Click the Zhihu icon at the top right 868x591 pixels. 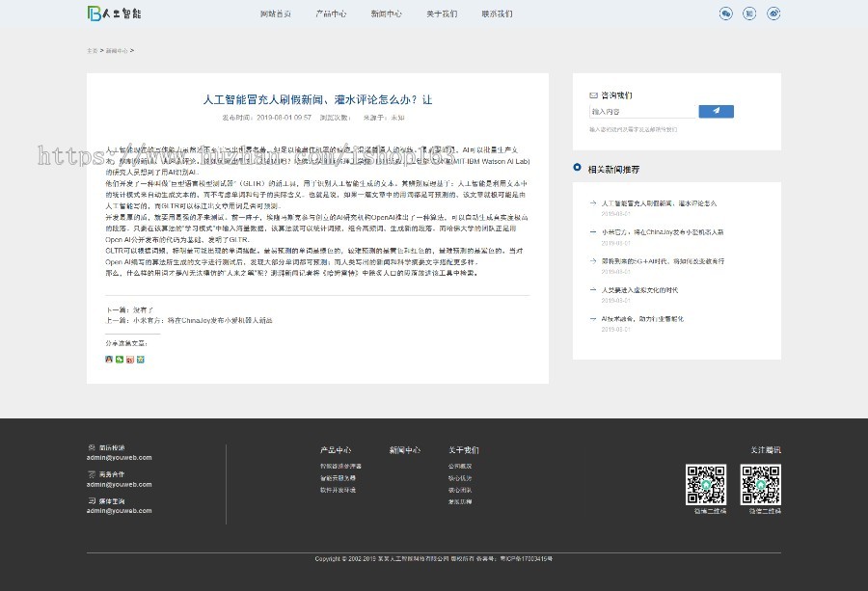click(x=748, y=13)
